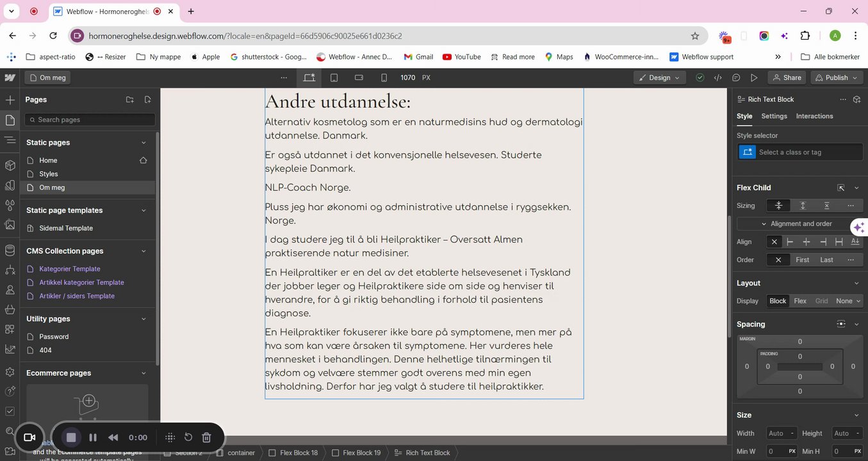The height and width of the screenshot is (461, 868).
Task: Open the comments icon in top bar
Action: (736, 77)
